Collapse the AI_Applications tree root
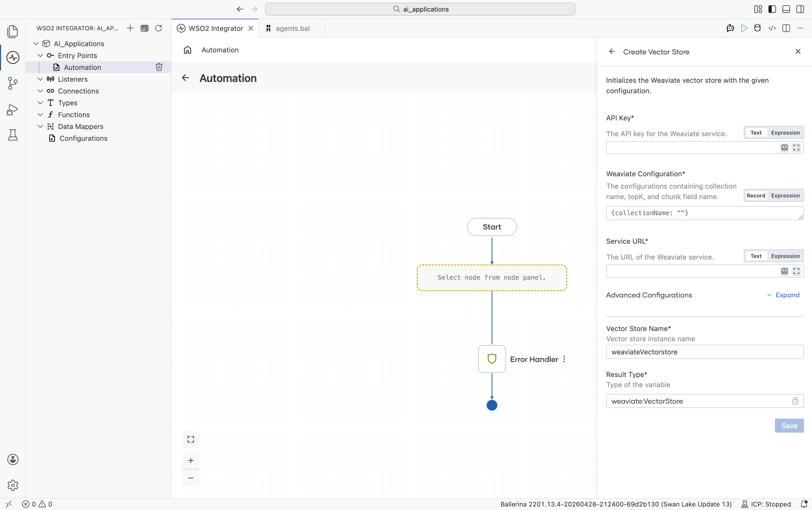The width and height of the screenshot is (812, 510). click(x=36, y=44)
